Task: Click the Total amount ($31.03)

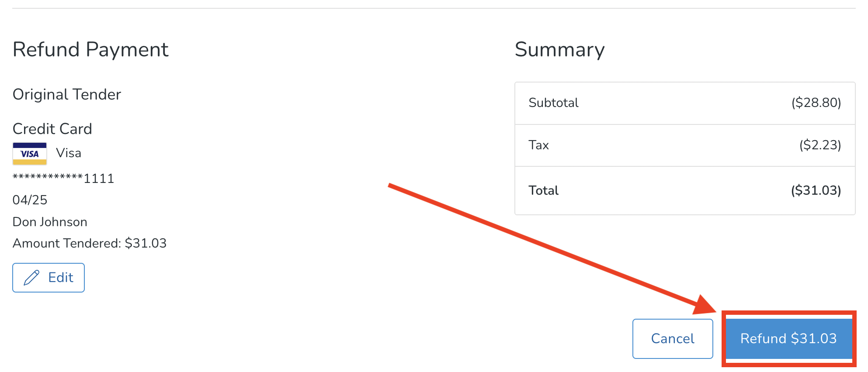Action: tap(816, 190)
